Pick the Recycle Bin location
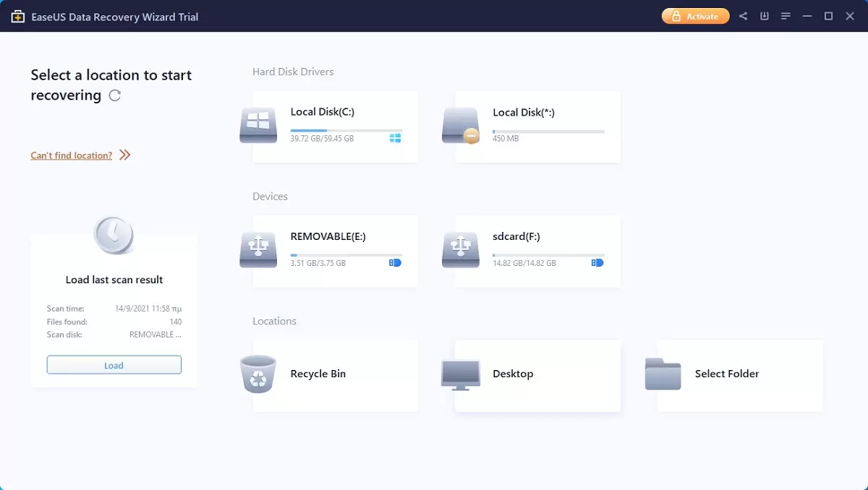This screenshot has width=868, height=490. 335,375
